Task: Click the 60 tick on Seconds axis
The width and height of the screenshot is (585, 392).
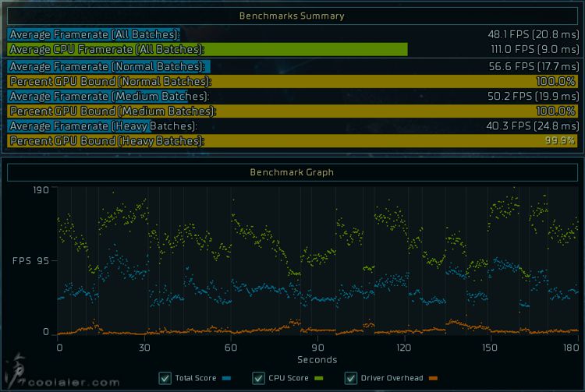Action: [231, 348]
